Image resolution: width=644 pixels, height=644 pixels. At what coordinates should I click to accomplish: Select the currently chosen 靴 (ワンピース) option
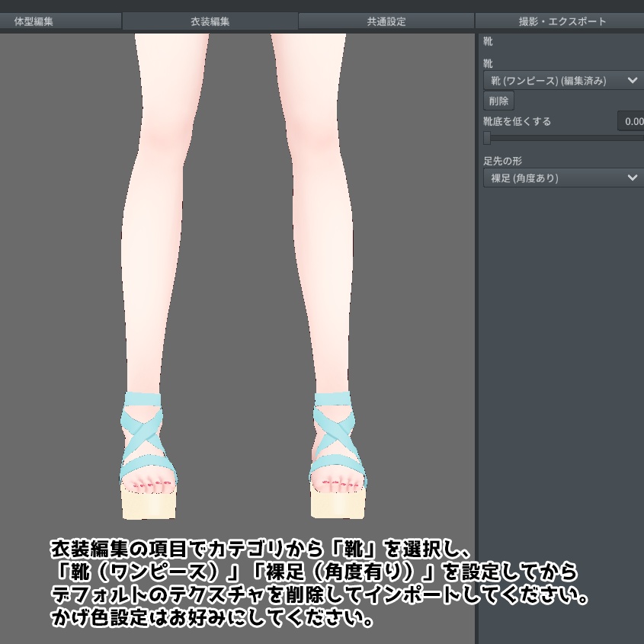coord(549,80)
